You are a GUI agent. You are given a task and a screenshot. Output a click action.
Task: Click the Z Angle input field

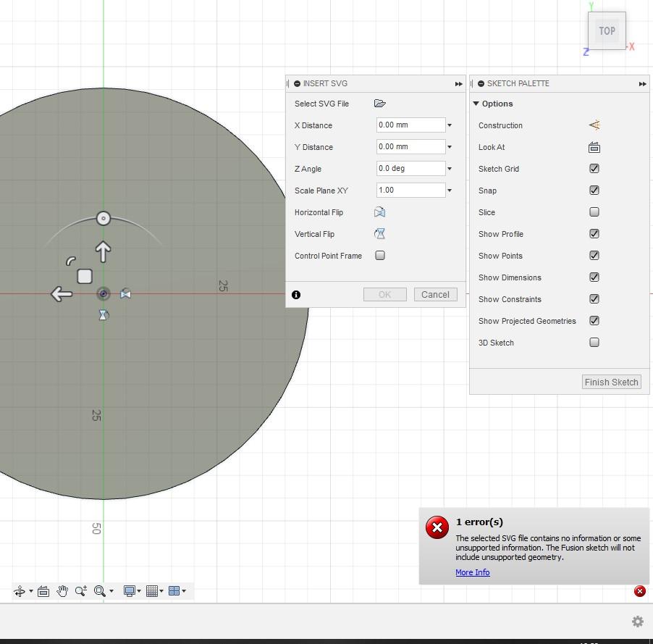[410, 168]
